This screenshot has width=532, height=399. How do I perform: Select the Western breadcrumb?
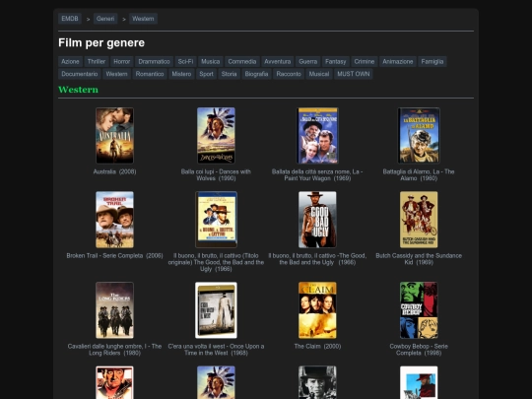tap(143, 19)
